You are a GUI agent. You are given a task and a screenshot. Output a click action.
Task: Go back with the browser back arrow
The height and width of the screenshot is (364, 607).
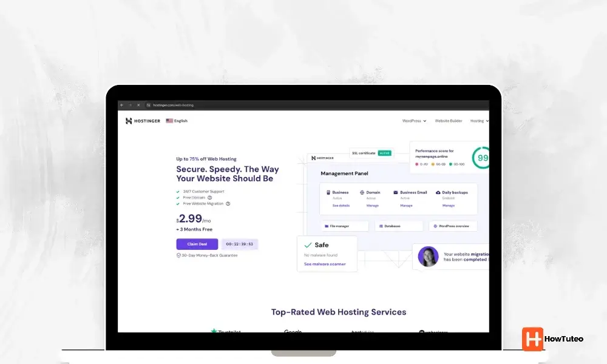[121, 105]
